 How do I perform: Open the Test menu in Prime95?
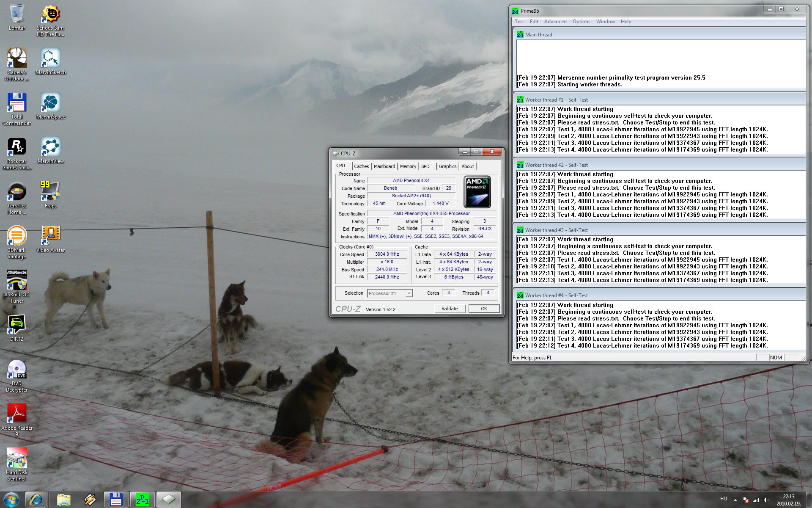[x=519, y=22]
